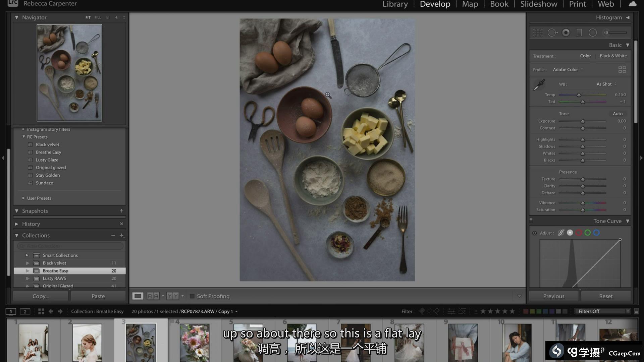Activate the Red Eye Correction tool
Screen dimensions: 644x362
[x=566, y=33]
